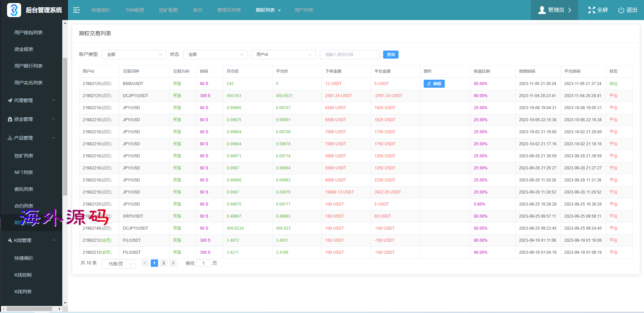This screenshot has height=313, width=644.
Task: Open the 状态 filter dropdown
Action: pos(215,55)
